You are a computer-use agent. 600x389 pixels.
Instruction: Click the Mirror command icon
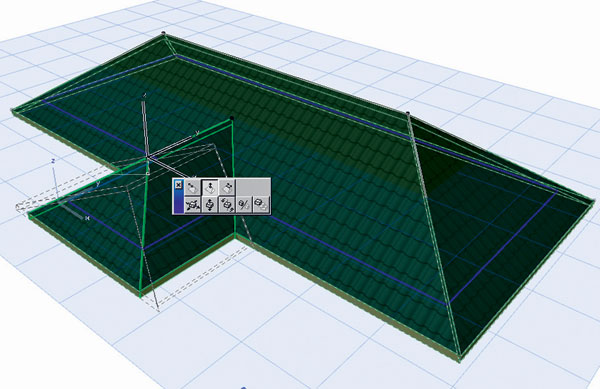point(244,205)
